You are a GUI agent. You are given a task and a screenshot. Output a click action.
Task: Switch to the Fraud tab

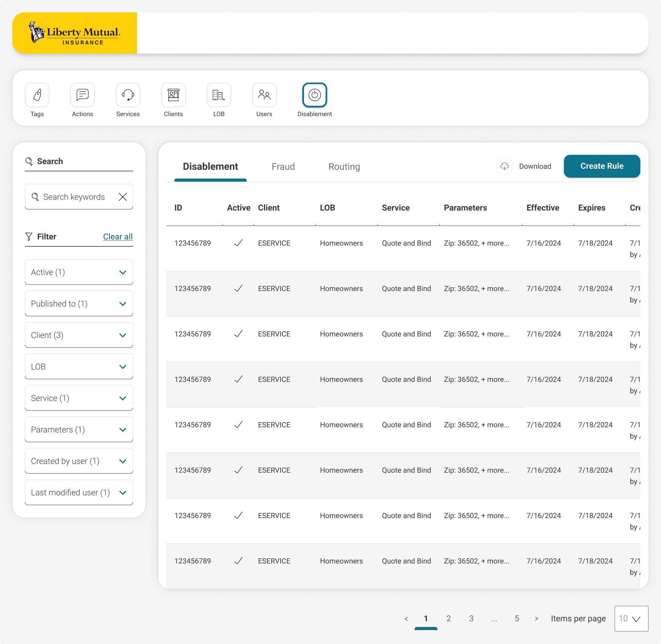click(x=283, y=167)
